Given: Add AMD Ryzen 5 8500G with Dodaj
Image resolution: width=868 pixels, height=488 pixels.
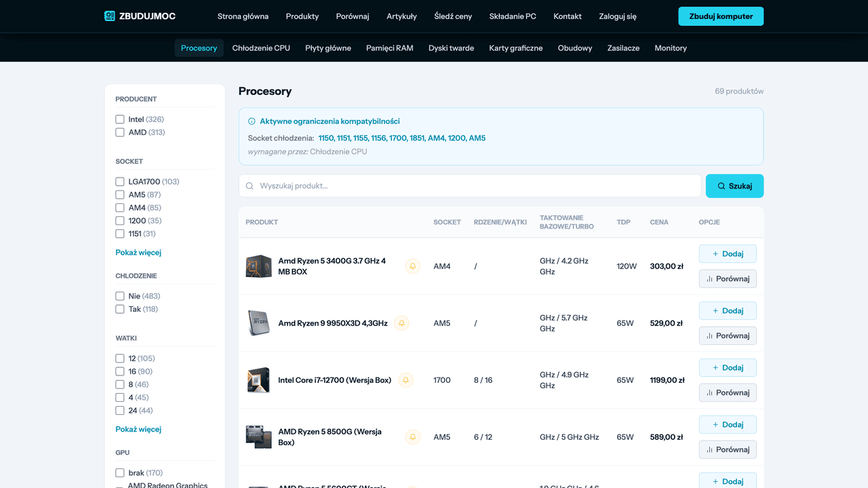Looking at the screenshot, I should point(728,425).
